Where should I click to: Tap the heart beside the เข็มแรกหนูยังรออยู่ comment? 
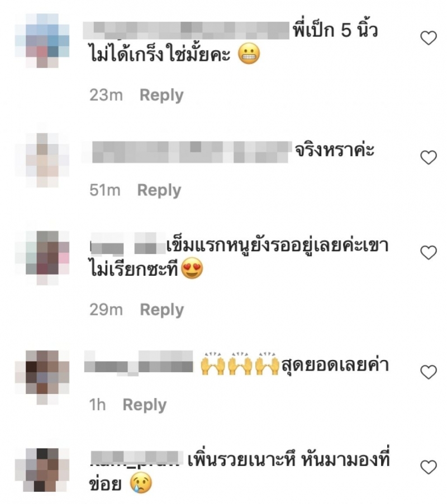coord(429,252)
